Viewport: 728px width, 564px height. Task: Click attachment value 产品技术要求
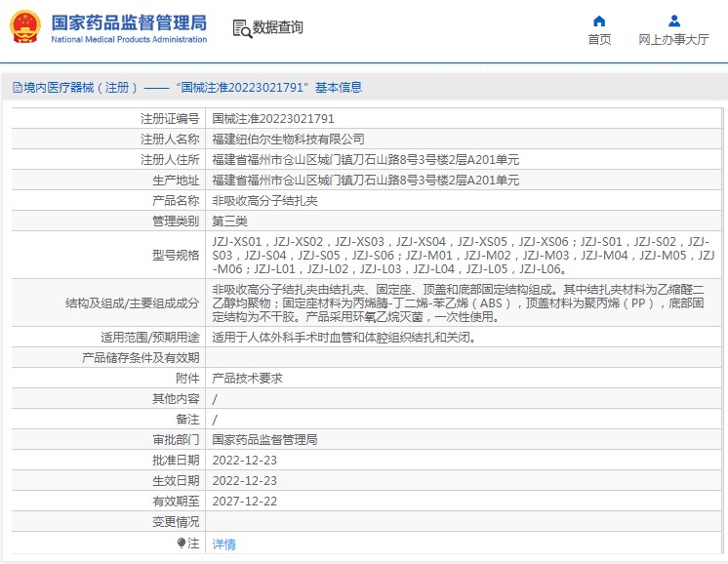[x=247, y=379]
